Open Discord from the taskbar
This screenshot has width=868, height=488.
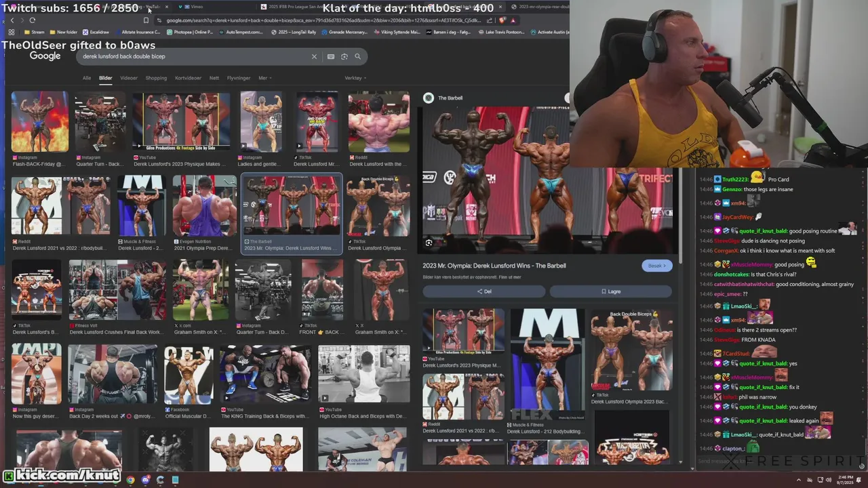coord(145,480)
